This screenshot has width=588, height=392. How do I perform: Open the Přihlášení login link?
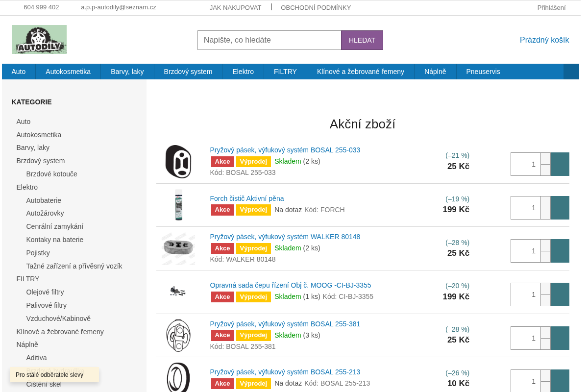tap(551, 7)
